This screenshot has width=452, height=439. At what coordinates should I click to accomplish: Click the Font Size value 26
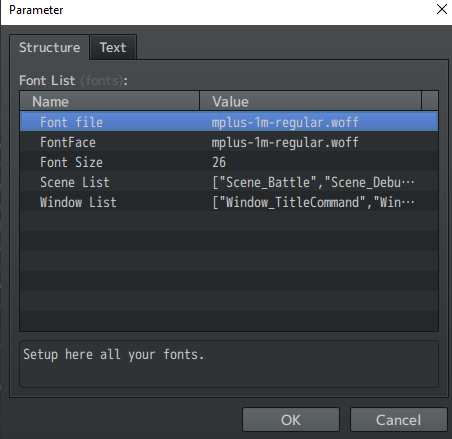(x=219, y=162)
